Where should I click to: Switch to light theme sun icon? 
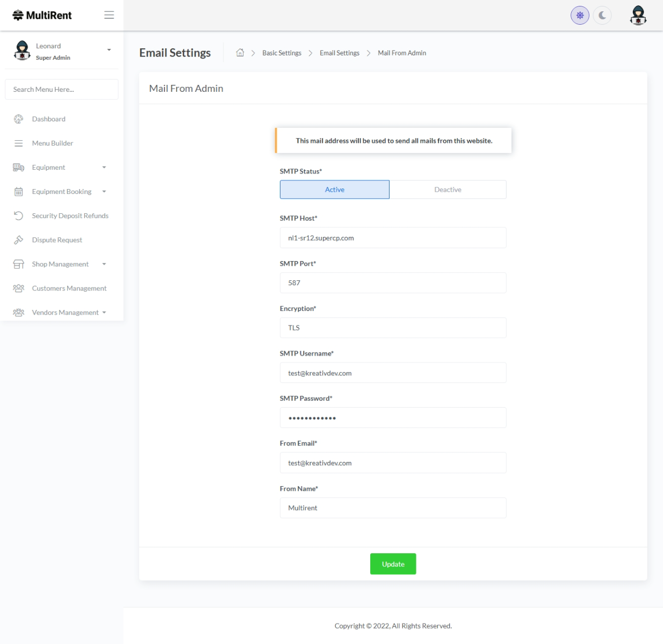(x=580, y=16)
